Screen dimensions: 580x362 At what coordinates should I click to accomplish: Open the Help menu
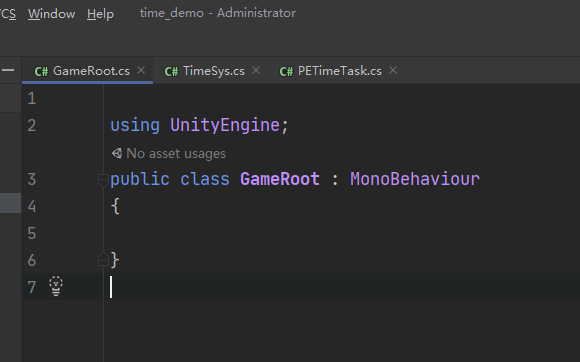100,14
